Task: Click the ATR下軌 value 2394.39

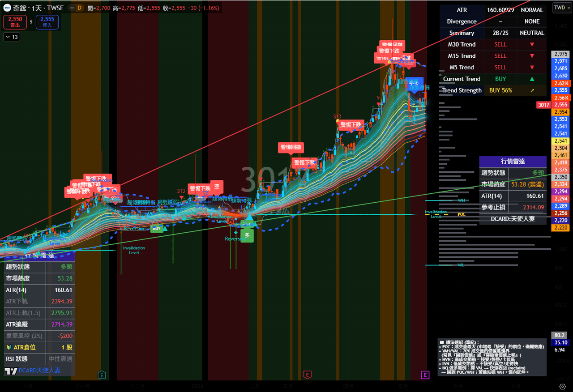Action: 62,301
